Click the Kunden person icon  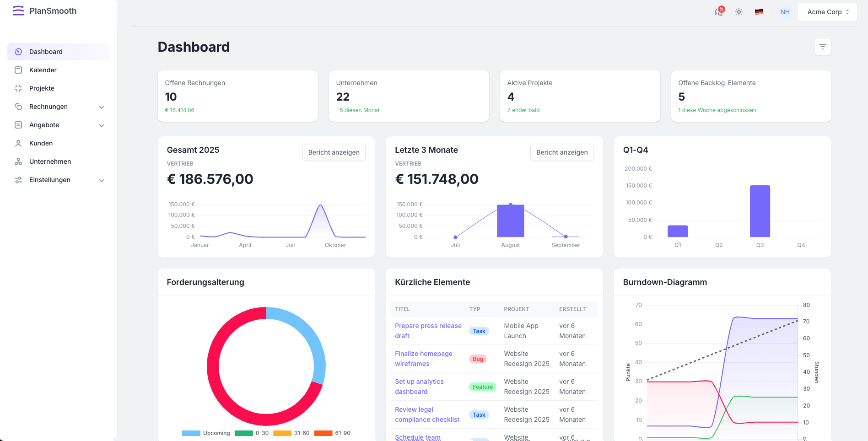click(18, 143)
